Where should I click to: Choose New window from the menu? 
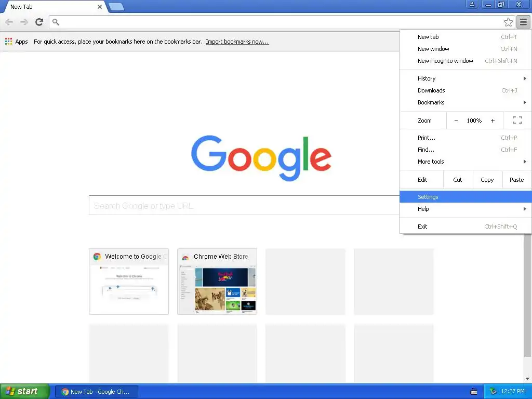click(465, 49)
